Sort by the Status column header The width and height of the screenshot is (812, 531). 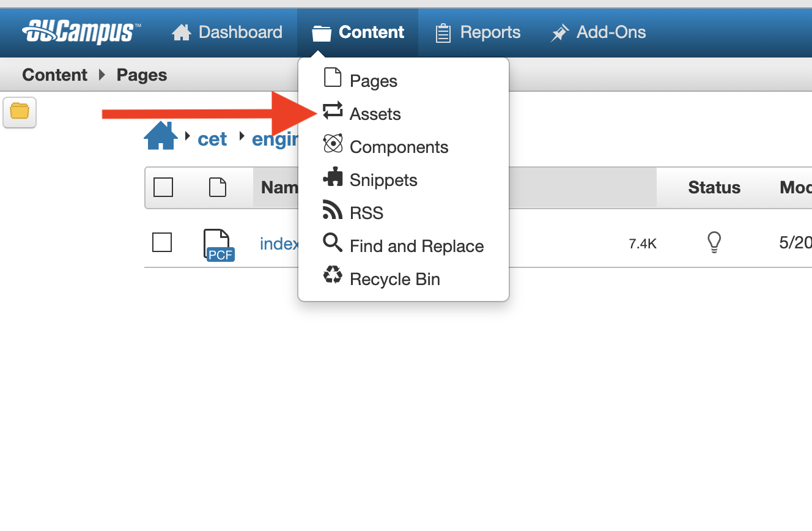pyautogui.click(x=714, y=187)
